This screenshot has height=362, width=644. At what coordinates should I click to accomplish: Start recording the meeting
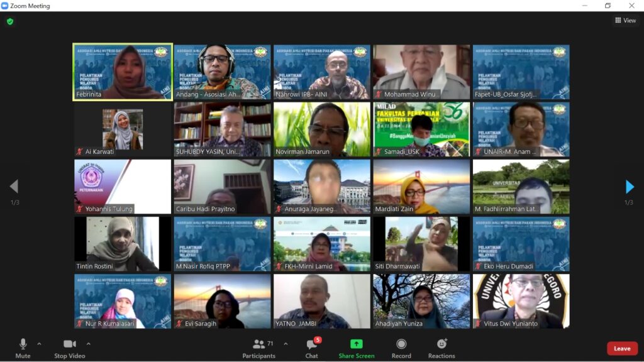[x=401, y=348]
